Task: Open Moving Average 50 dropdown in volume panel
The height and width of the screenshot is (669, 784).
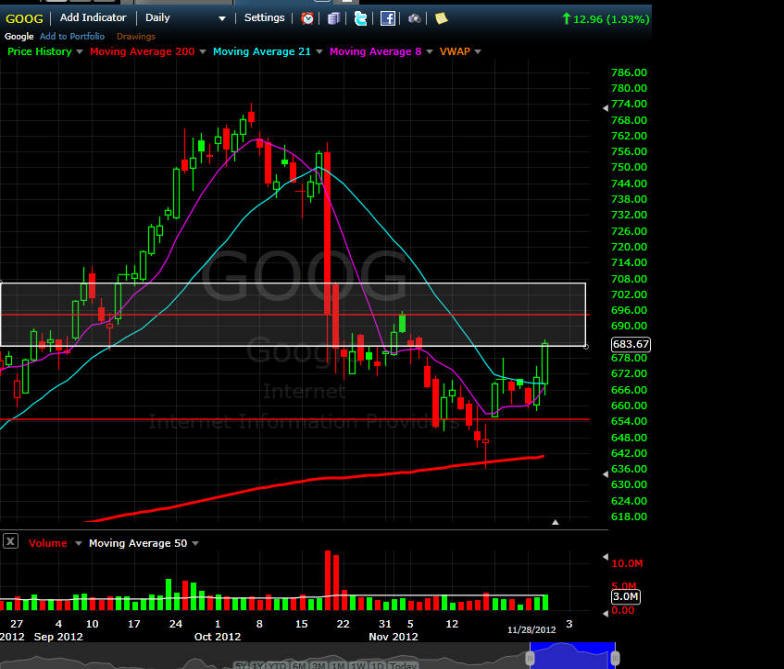Action: [195, 543]
